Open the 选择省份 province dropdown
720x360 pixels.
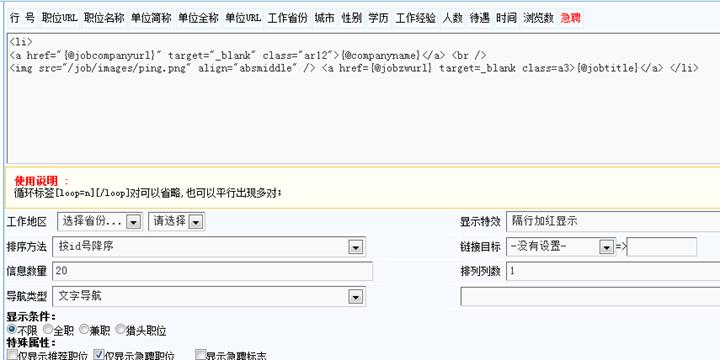point(100,221)
